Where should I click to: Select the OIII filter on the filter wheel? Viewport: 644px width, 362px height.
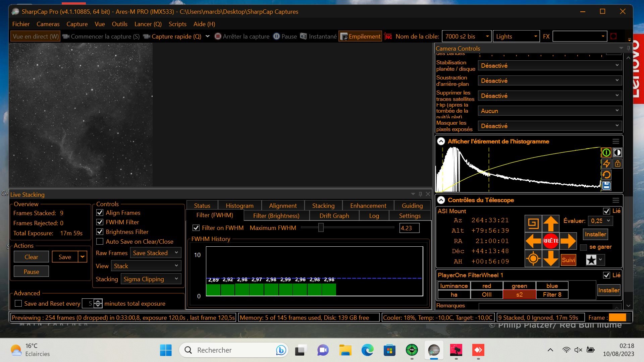487,295
